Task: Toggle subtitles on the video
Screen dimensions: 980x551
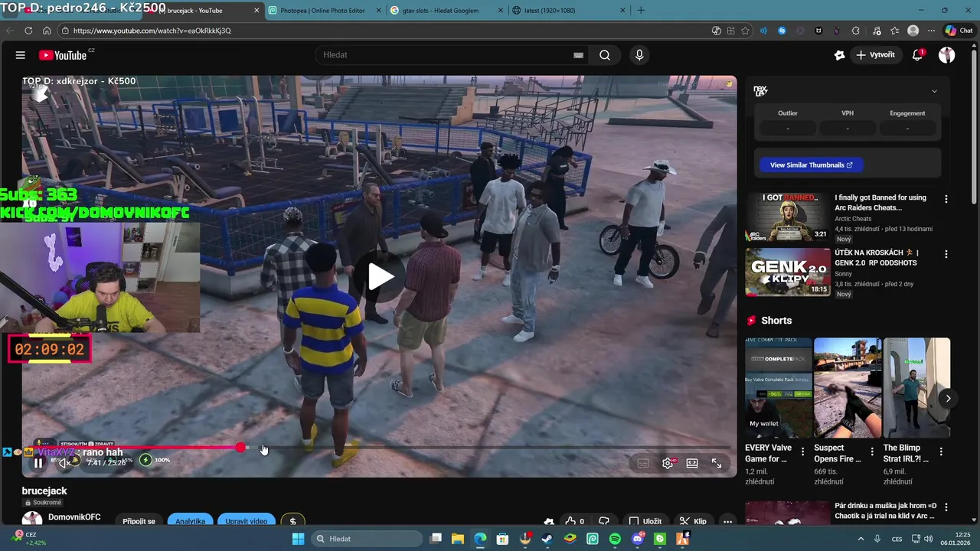Action: click(643, 463)
